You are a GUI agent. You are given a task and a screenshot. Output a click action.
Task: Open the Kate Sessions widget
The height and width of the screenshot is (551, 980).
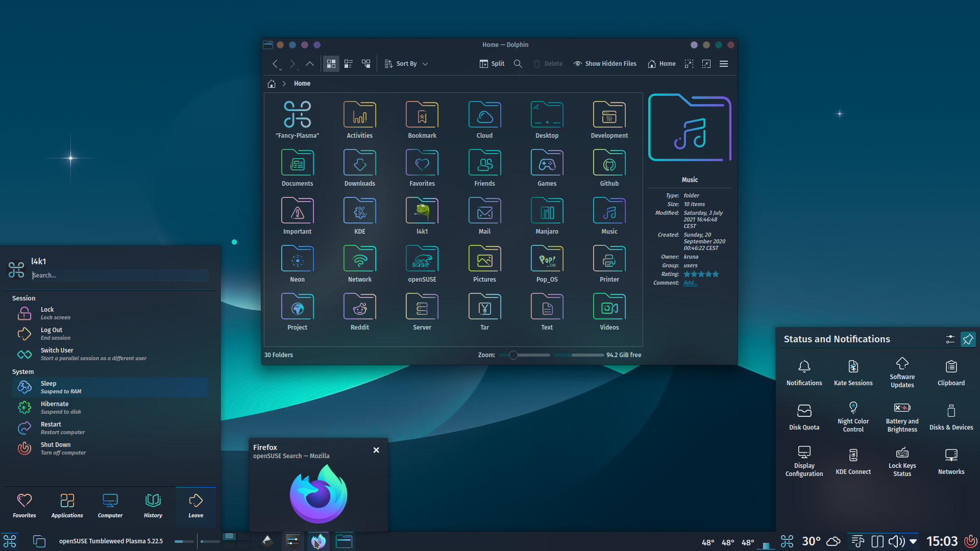[852, 372]
